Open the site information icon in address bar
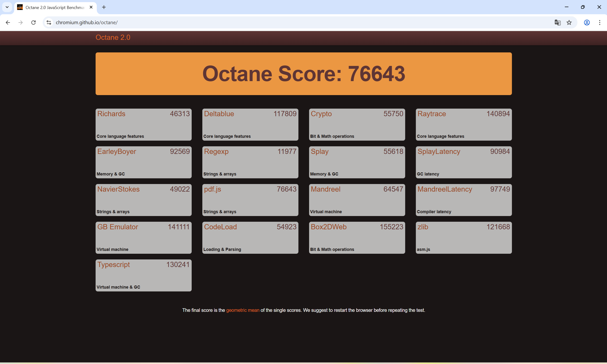Image resolution: width=607 pixels, height=364 pixels. (x=49, y=23)
